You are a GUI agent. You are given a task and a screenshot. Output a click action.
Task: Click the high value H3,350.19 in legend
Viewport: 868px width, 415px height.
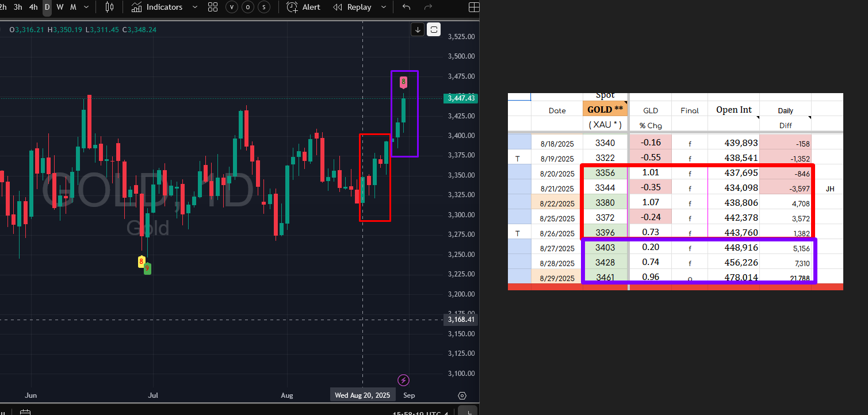pyautogui.click(x=65, y=29)
